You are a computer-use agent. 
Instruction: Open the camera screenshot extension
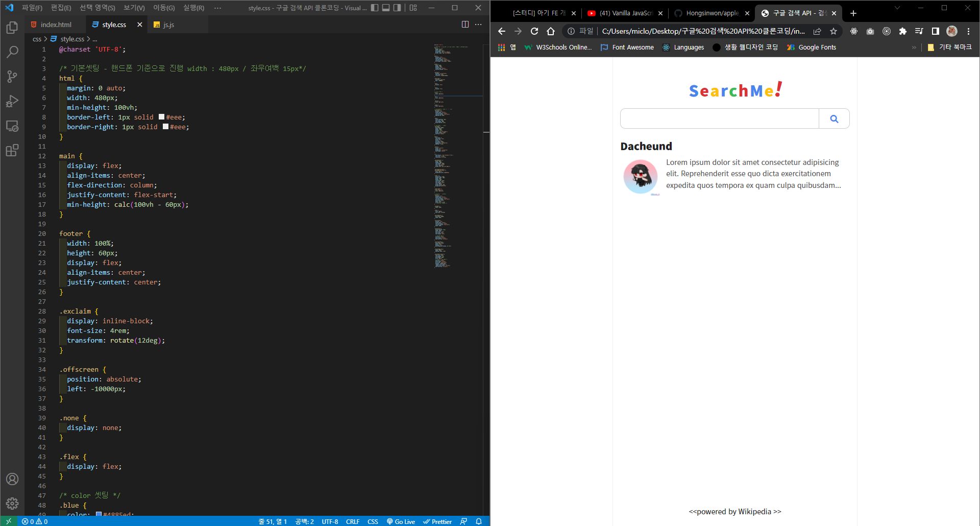[x=870, y=31]
